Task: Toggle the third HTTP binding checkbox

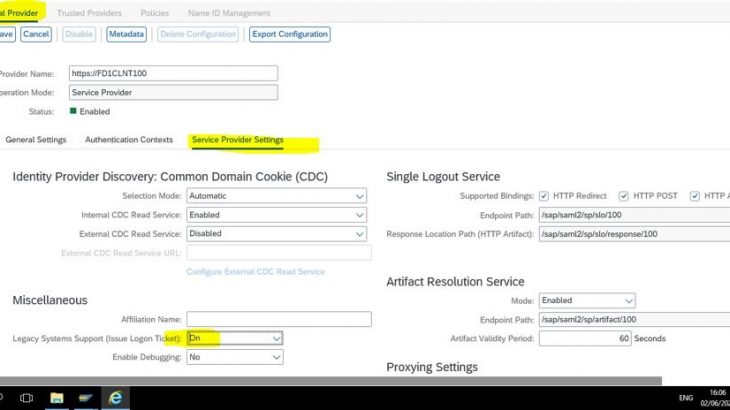Action: pyautogui.click(x=695, y=196)
